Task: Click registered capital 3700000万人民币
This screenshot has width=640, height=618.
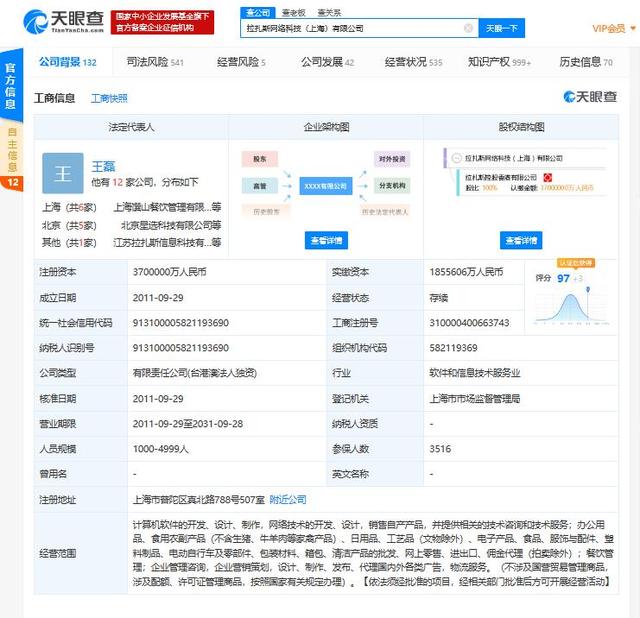Action: coord(169,272)
